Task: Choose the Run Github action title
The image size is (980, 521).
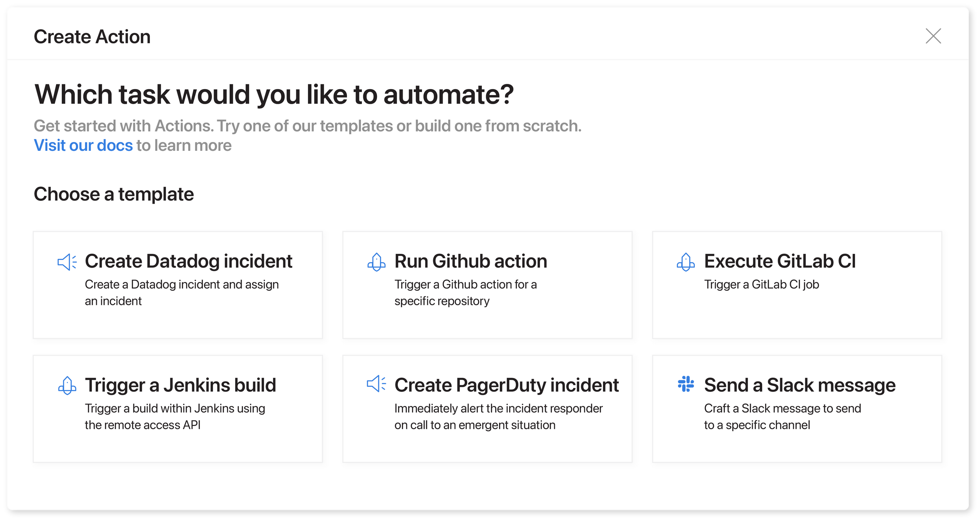Action: [471, 261]
